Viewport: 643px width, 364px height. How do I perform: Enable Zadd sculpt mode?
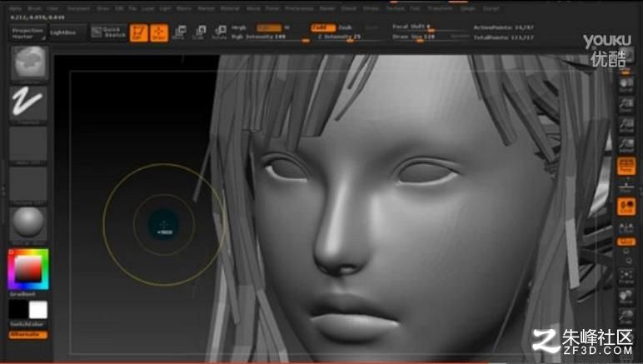322,27
